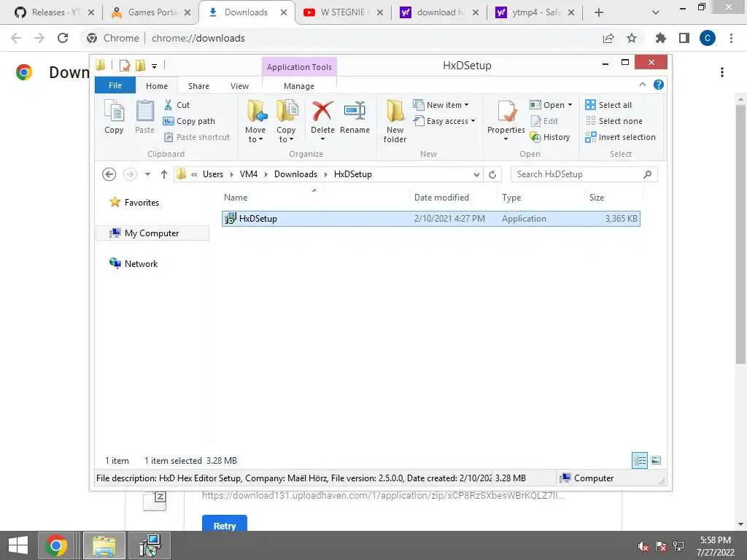Expand the Easy access dropdown
The height and width of the screenshot is (560, 747).
(x=444, y=121)
